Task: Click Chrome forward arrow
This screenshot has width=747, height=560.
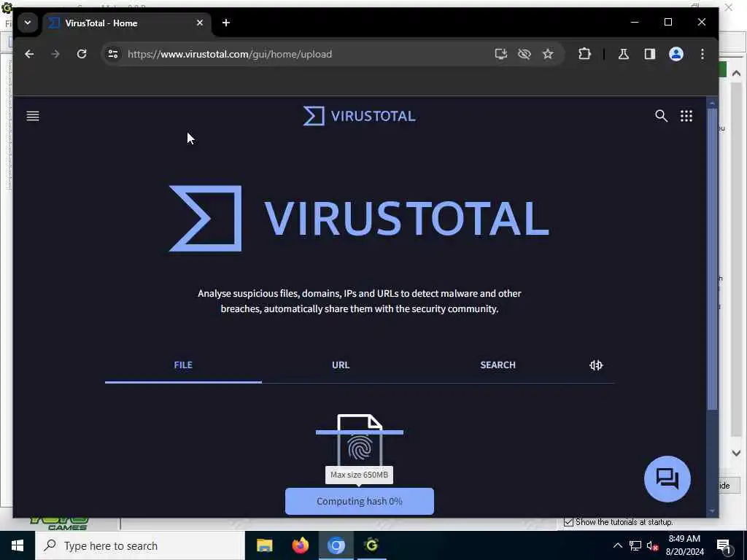Action: pyautogui.click(x=55, y=54)
